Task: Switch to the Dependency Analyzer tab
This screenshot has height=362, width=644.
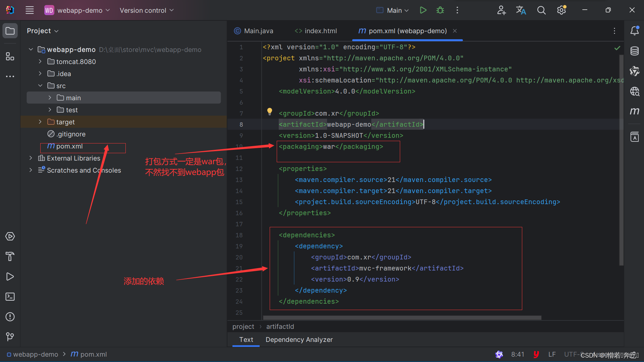Action: coord(299,340)
